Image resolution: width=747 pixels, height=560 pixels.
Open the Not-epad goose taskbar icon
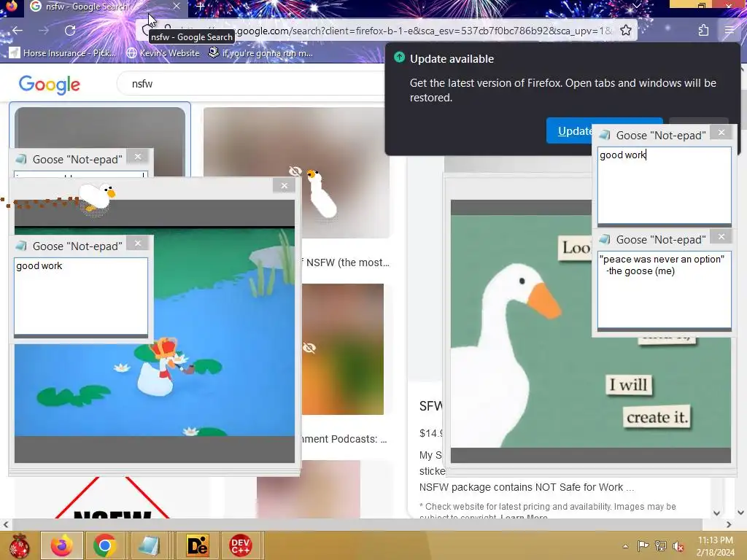[149, 545]
